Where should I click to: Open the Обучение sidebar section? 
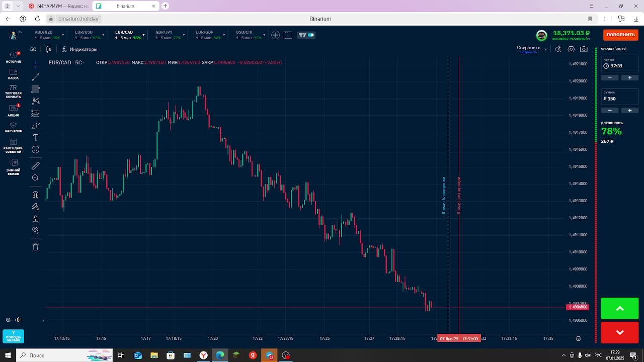coord(14,127)
